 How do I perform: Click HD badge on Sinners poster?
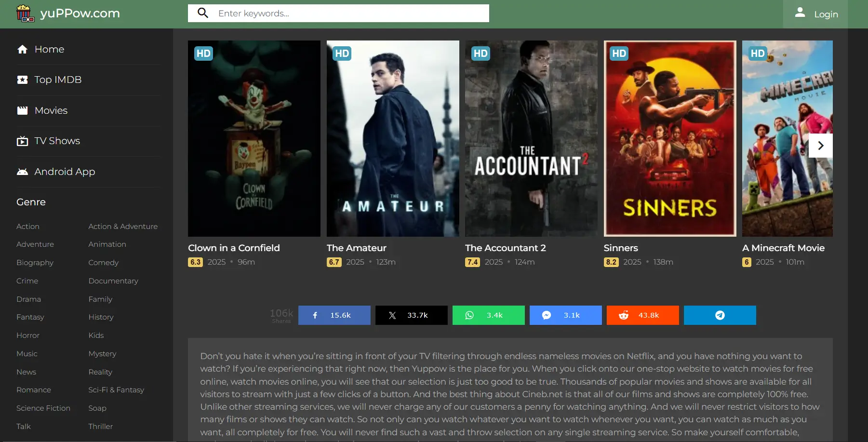pos(619,54)
